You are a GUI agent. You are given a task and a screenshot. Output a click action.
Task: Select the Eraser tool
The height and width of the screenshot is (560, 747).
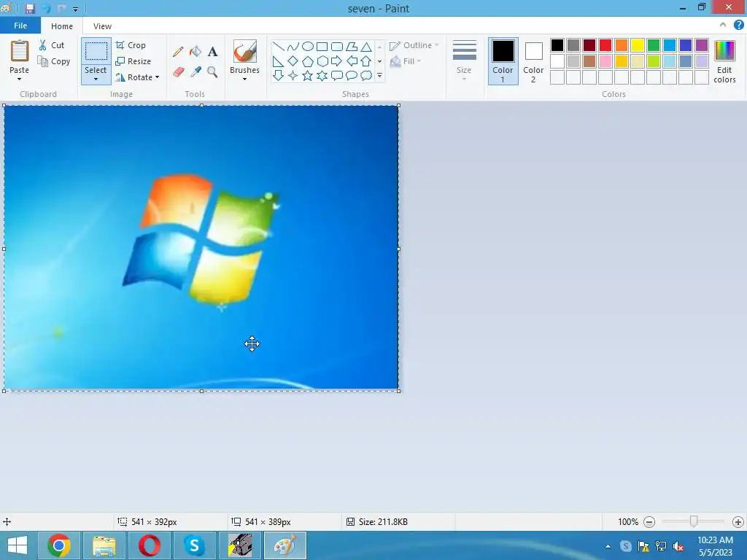[x=178, y=72]
